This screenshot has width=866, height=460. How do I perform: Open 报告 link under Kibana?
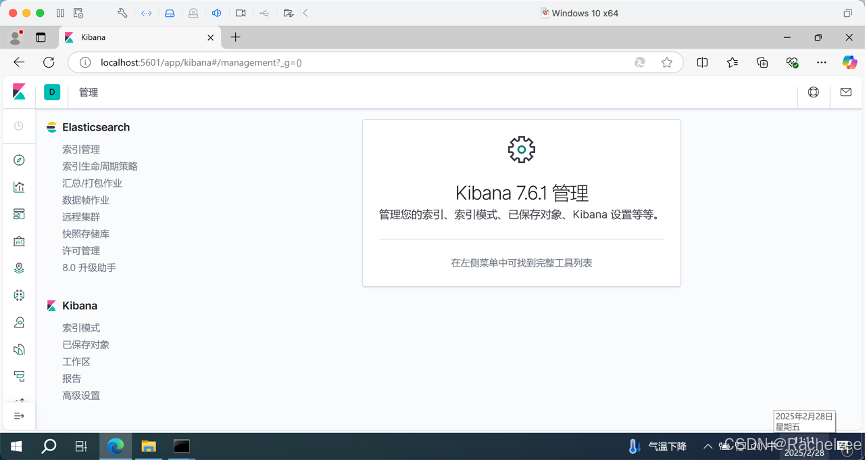coord(72,378)
